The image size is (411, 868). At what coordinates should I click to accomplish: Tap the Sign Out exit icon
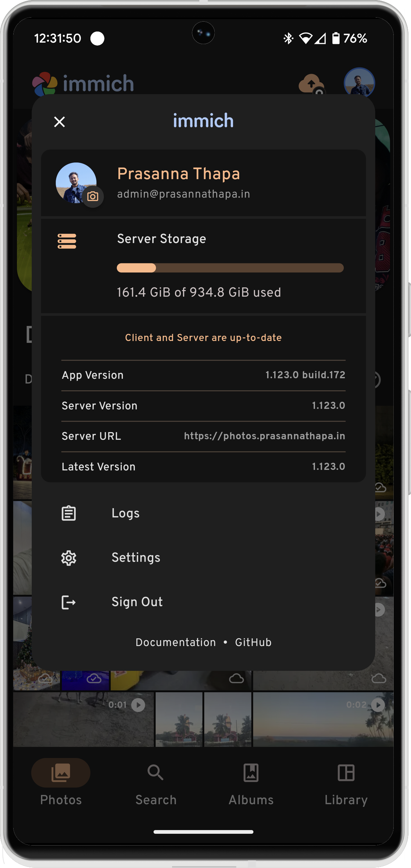(69, 602)
